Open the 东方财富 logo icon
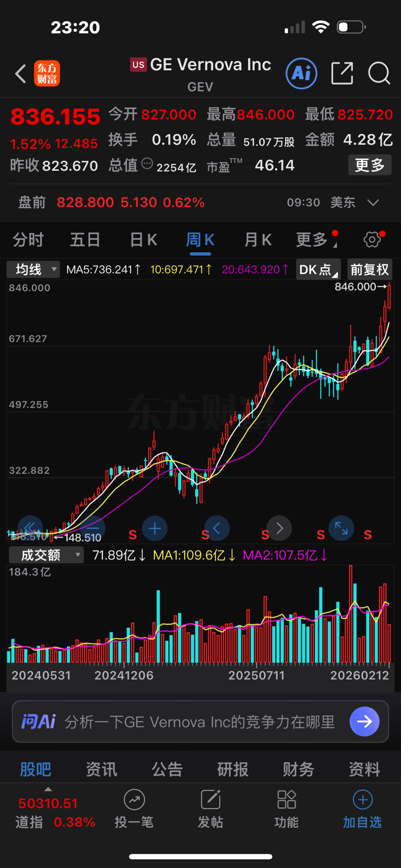The height and width of the screenshot is (868, 401). [47, 74]
